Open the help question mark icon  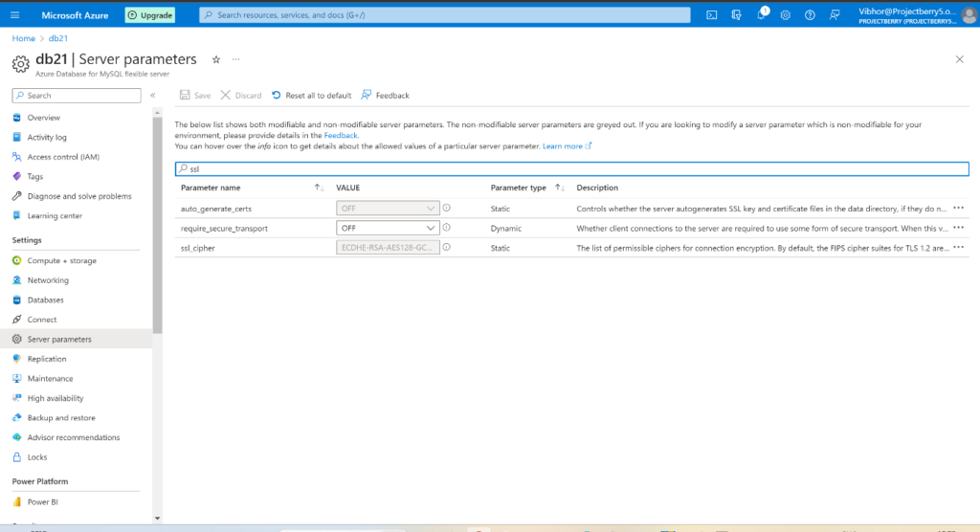810,15
